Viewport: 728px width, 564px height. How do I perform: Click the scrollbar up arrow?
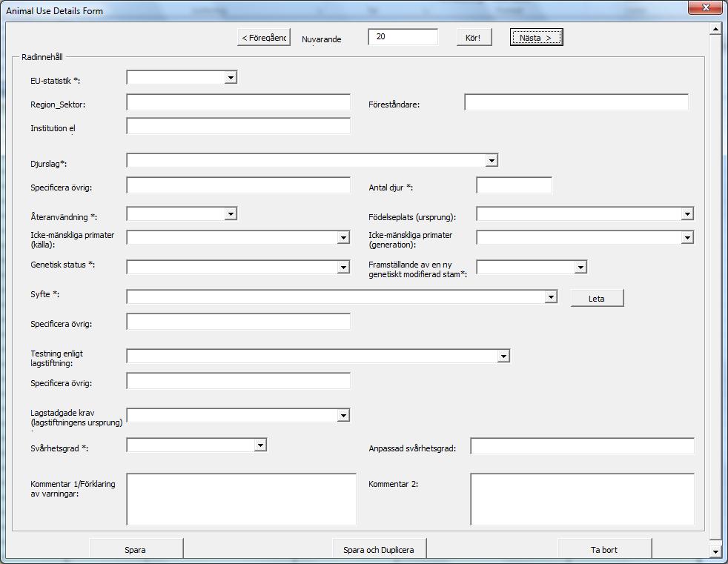pos(715,29)
